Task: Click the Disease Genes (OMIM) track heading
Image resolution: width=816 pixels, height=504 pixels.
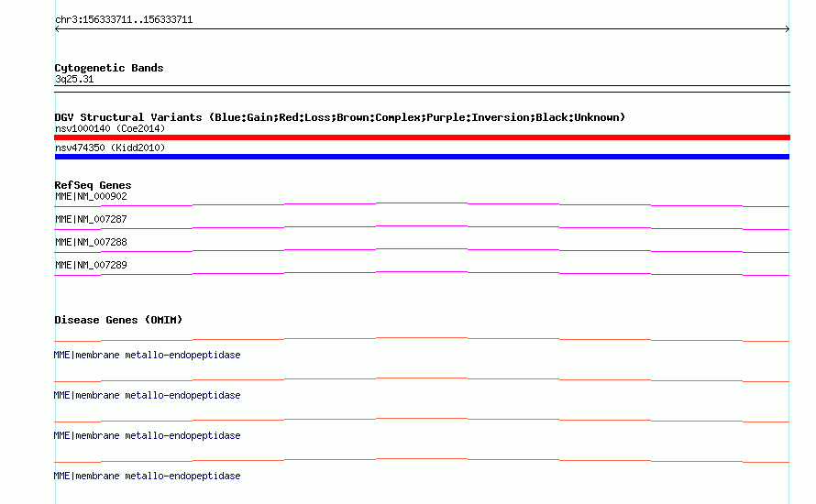Action: click(118, 320)
